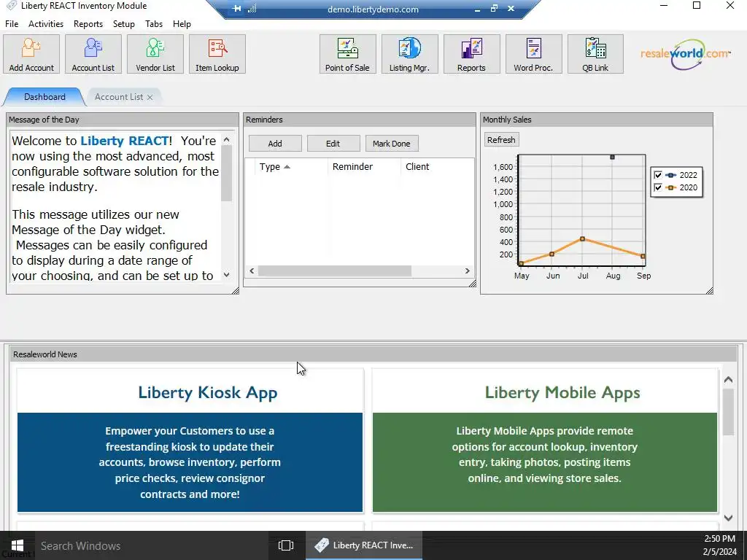Open the QB Link tool

tap(595, 54)
